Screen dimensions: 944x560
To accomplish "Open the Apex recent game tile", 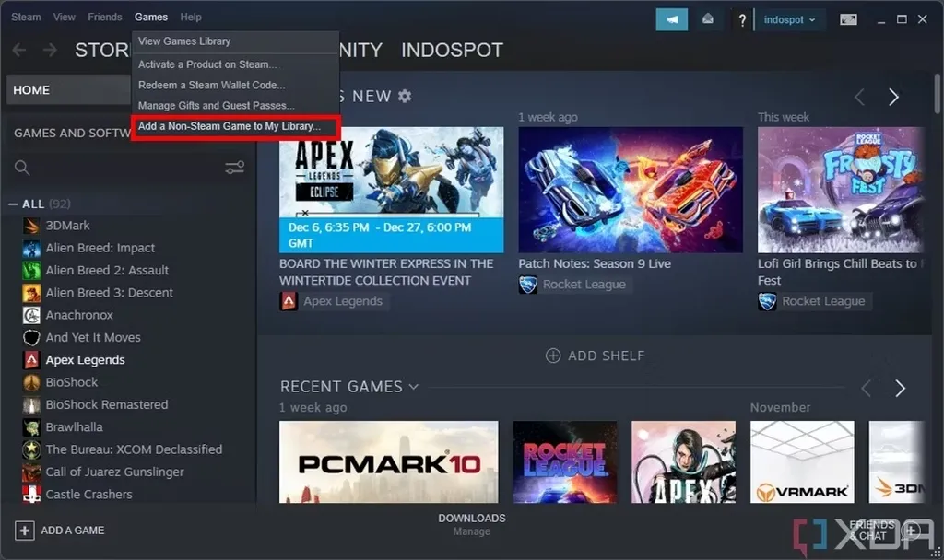I will point(683,462).
